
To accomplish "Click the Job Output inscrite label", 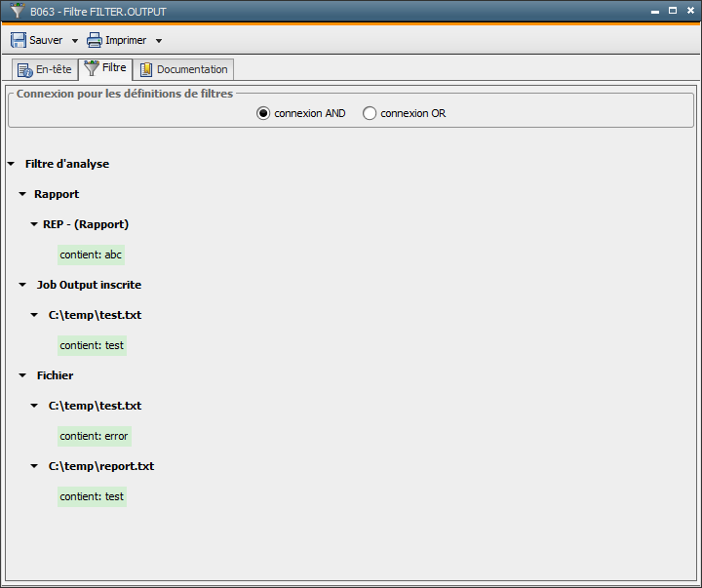I will pyautogui.click(x=89, y=285).
